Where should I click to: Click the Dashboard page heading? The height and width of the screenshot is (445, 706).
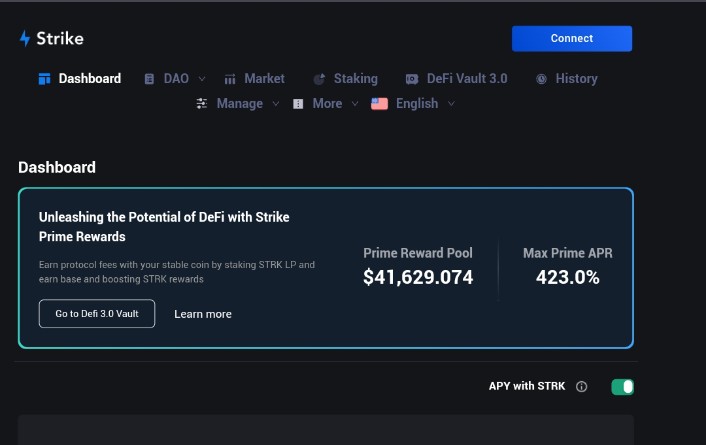click(x=57, y=168)
